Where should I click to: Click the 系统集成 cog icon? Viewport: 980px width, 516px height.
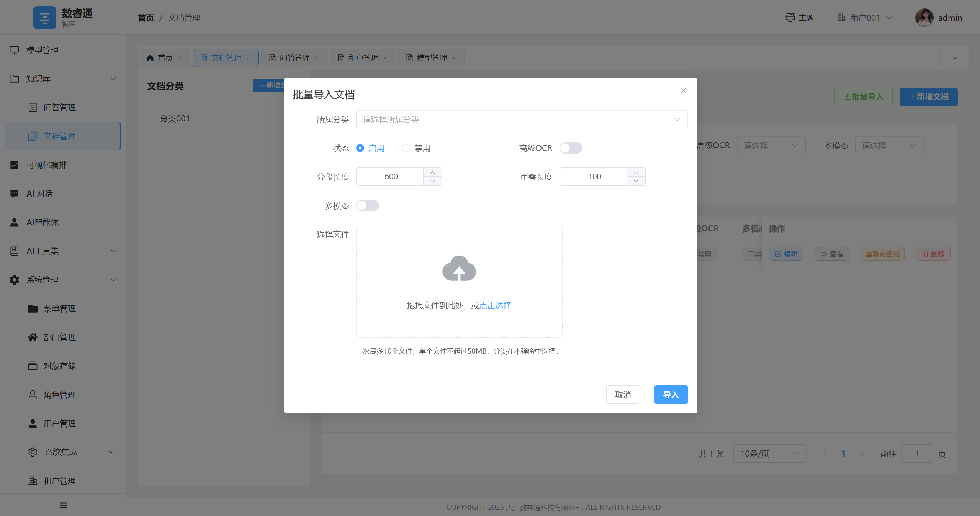click(33, 452)
